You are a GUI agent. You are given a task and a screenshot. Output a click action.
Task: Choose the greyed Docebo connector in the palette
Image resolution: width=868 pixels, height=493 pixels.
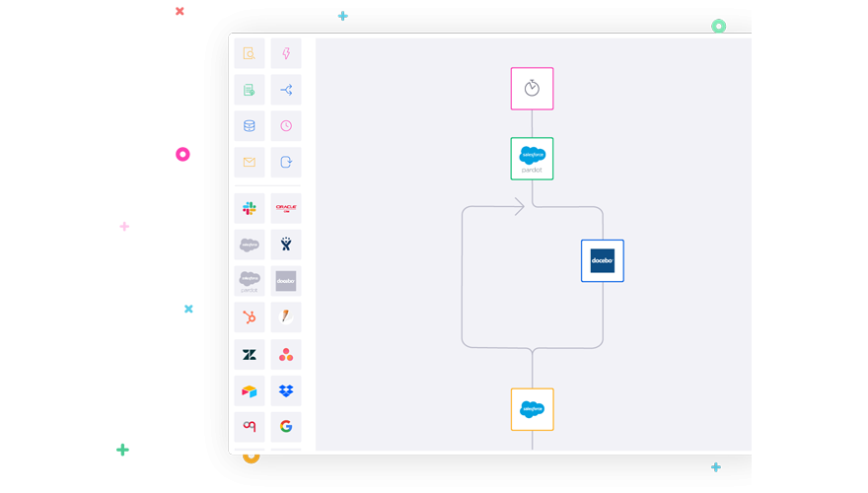286,281
